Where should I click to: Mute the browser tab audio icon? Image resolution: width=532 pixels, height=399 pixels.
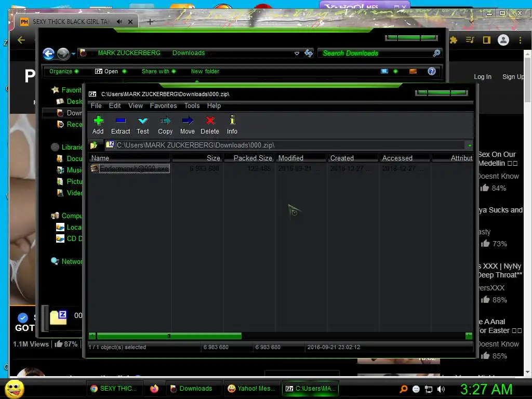[119, 21]
